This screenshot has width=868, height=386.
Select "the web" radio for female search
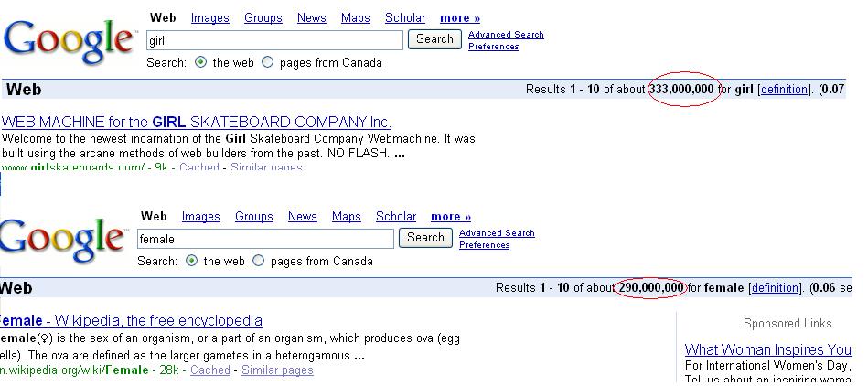point(192,261)
